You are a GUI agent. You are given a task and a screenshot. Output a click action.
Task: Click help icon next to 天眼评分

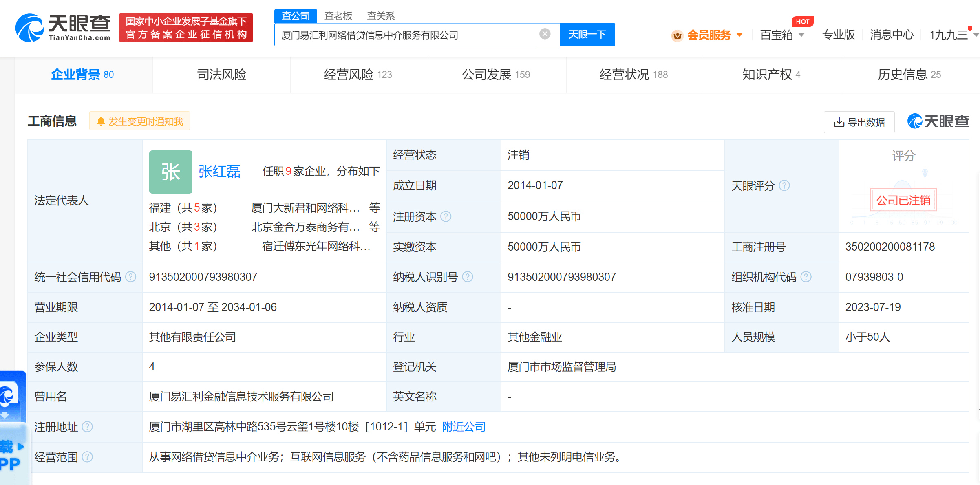[x=784, y=186]
